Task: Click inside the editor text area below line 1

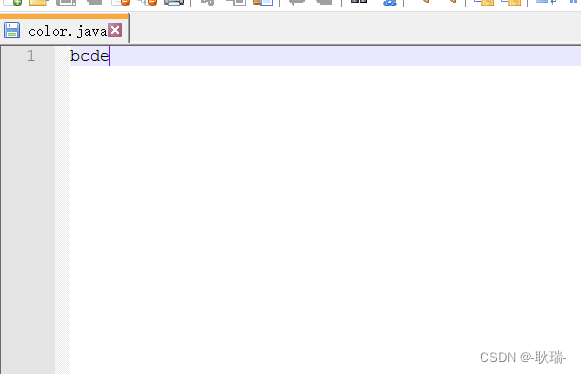Action: (x=325, y=219)
